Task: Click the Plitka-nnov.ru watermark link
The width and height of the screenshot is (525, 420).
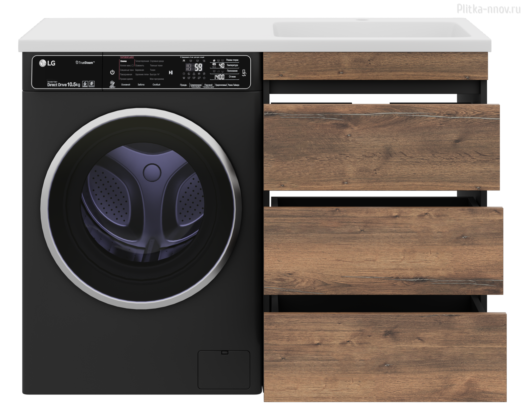Action: (489, 10)
